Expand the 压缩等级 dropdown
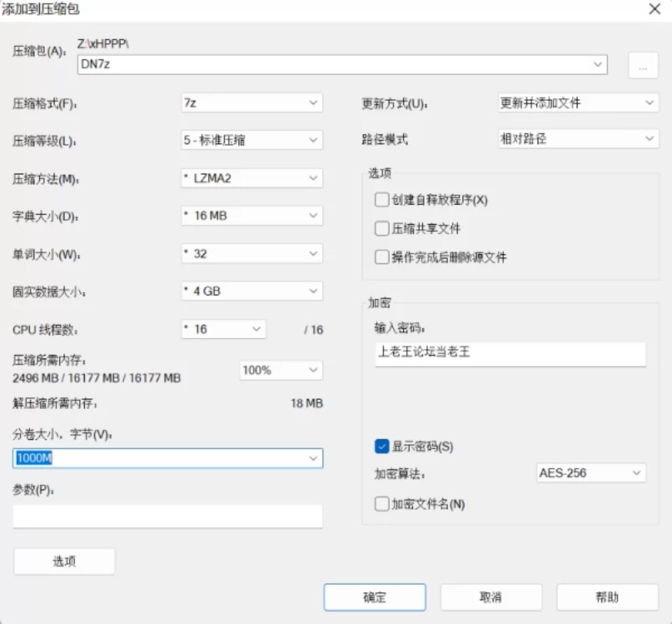Image resolution: width=672 pixels, height=624 pixels. tap(251, 140)
